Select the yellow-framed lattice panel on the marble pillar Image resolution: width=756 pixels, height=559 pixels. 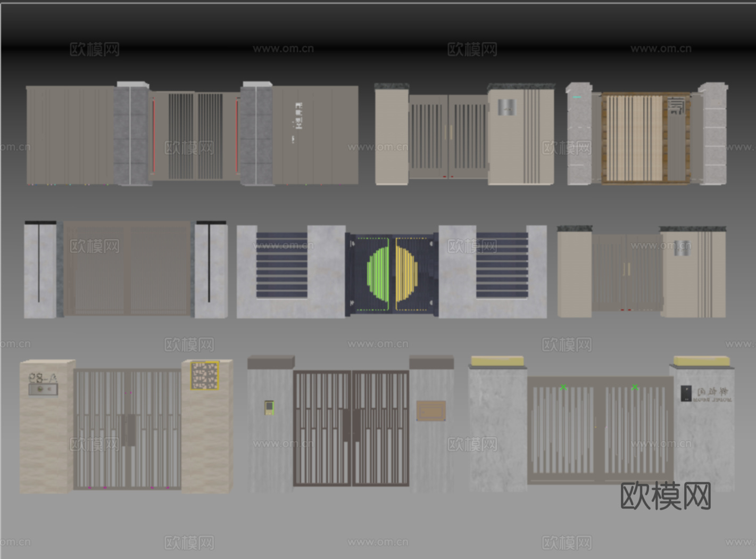205,375
